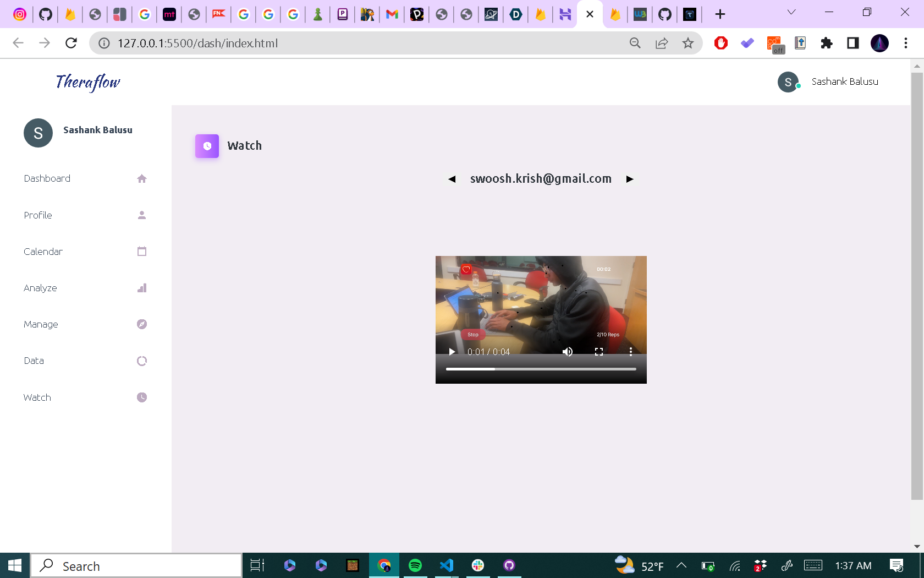Open the Dashboard sidebar item
This screenshot has height=578, width=924.
coord(85,178)
